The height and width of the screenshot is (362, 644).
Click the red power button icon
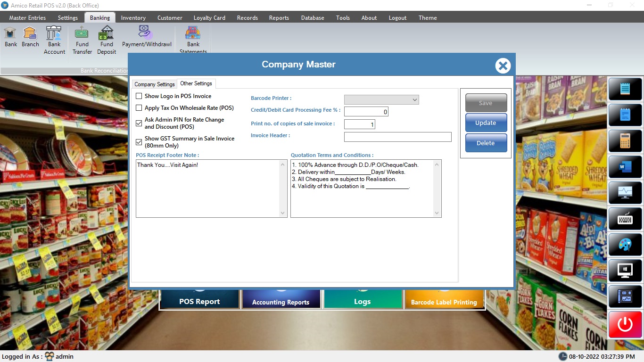pyautogui.click(x=625, y=324)
